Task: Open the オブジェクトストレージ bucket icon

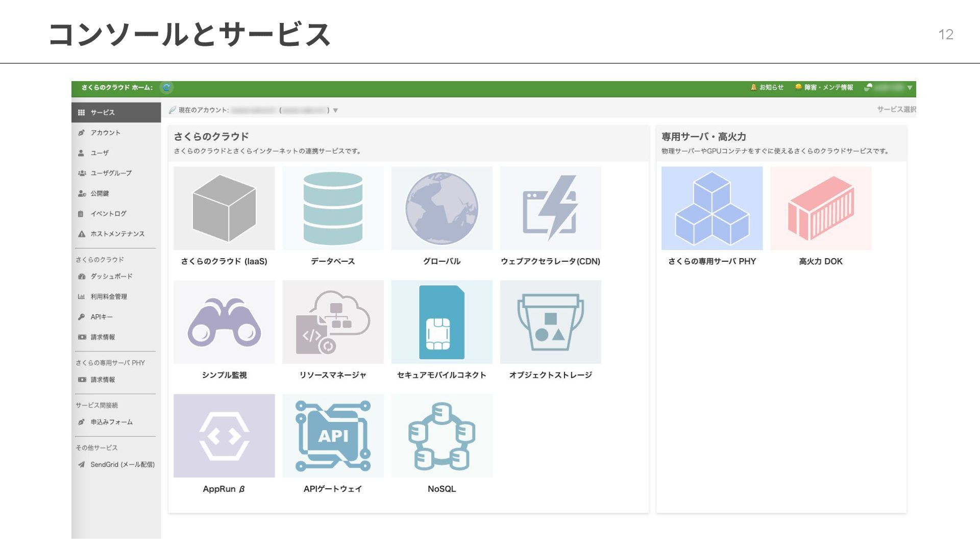Action: pos(550,322)
